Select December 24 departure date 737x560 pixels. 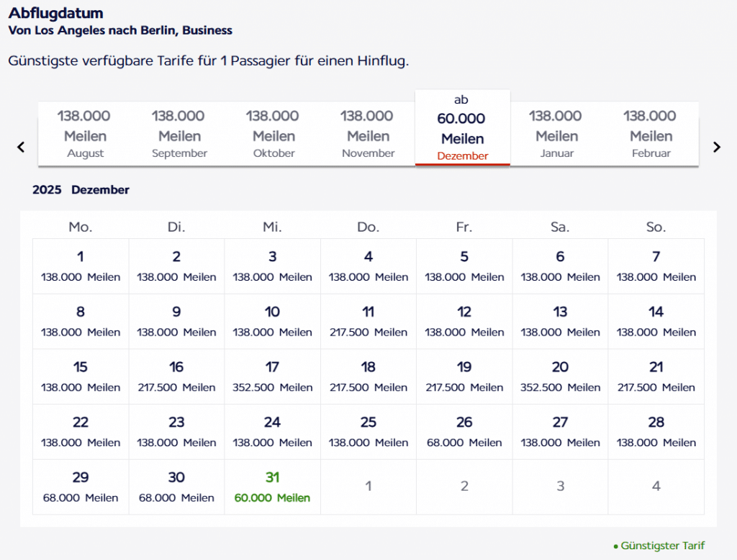272,432
